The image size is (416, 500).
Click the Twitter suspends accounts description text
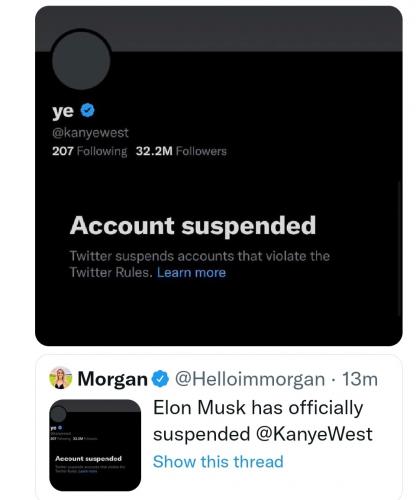(x=199, y=264)
